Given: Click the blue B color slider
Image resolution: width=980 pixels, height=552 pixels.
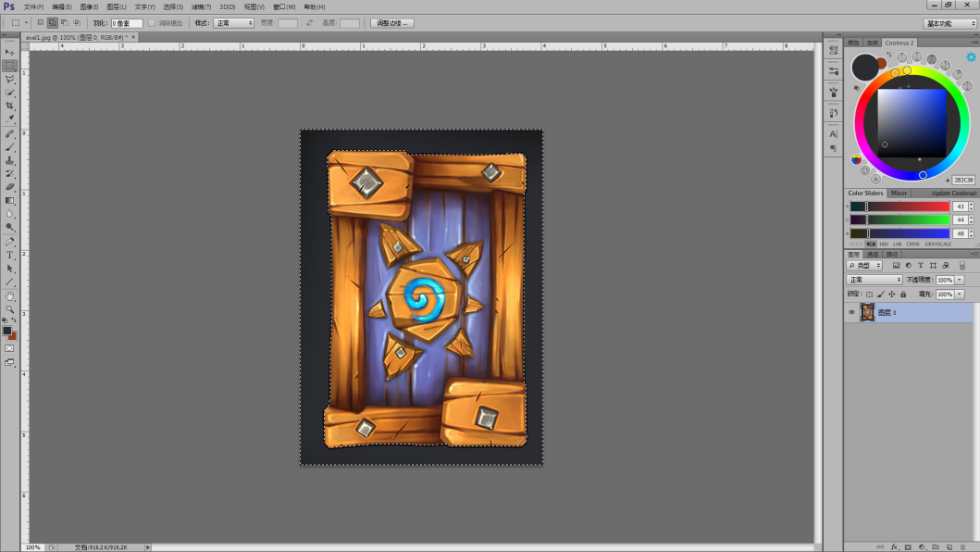Looking at the screenshot, I should coord(899,233).
